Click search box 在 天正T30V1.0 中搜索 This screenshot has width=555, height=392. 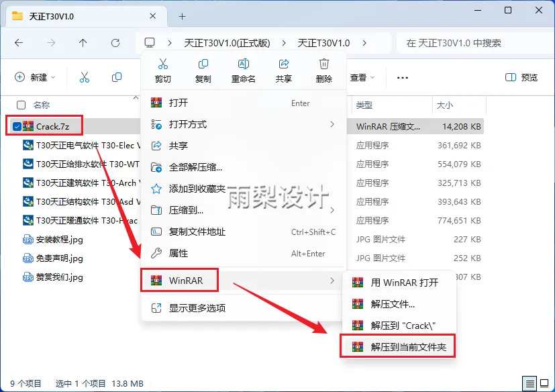[475, 43]
